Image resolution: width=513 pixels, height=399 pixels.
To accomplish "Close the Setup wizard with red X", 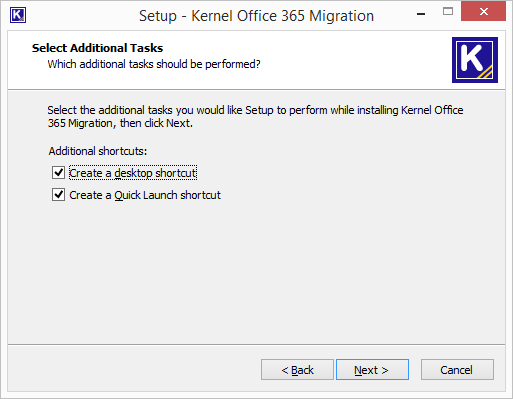I will 483,12.
